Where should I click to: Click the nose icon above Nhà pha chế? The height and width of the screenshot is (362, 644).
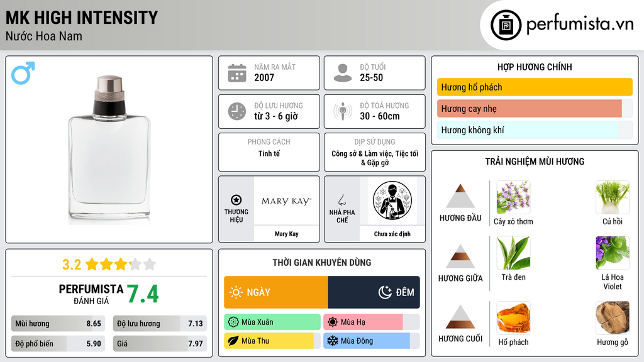[341, 200]
